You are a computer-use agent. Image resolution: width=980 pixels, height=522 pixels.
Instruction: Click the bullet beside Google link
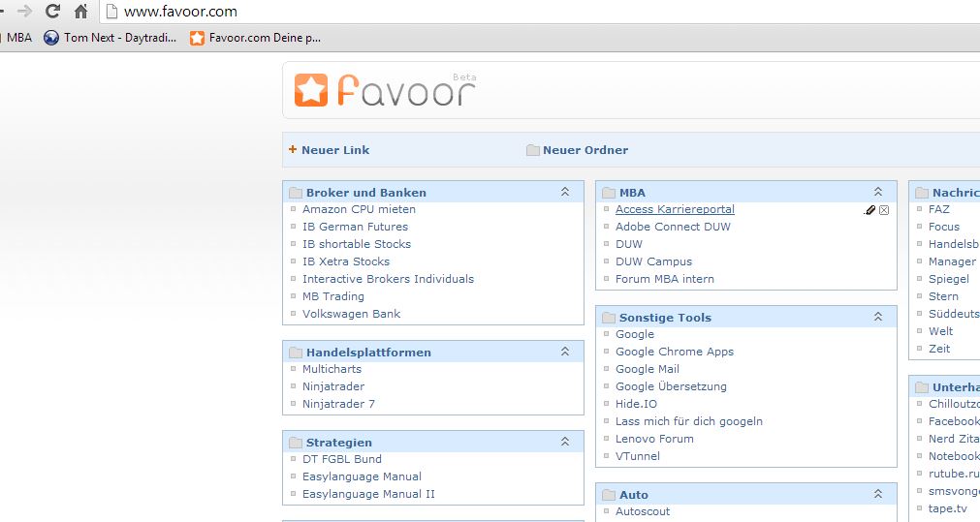(606, 334)
